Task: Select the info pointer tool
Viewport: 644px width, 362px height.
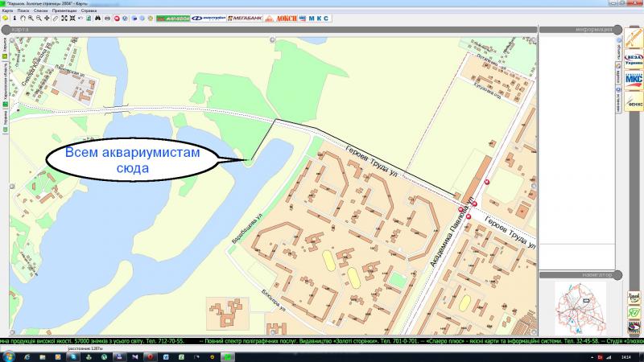Action: point(14,18)
